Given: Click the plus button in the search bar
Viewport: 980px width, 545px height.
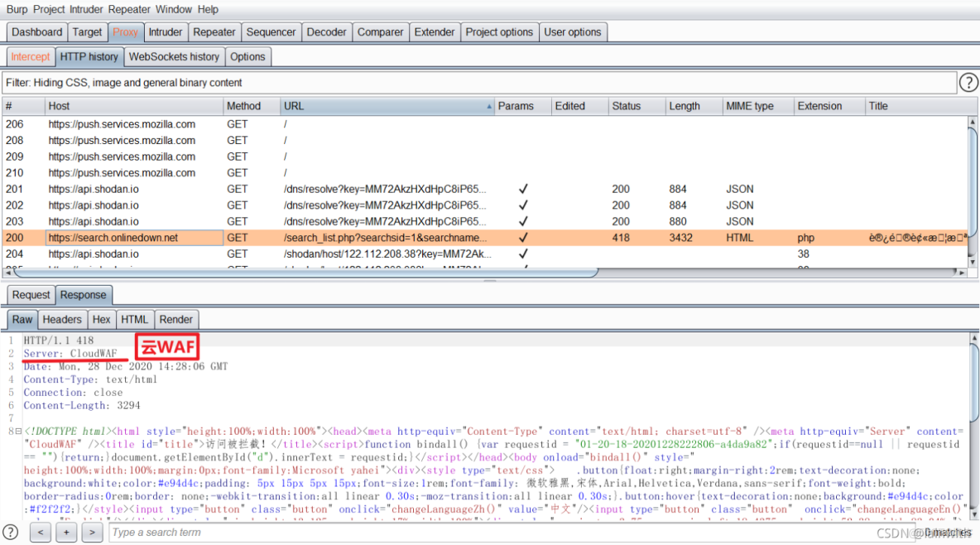Looking at the screenshot, I should (x=66, y=532).
